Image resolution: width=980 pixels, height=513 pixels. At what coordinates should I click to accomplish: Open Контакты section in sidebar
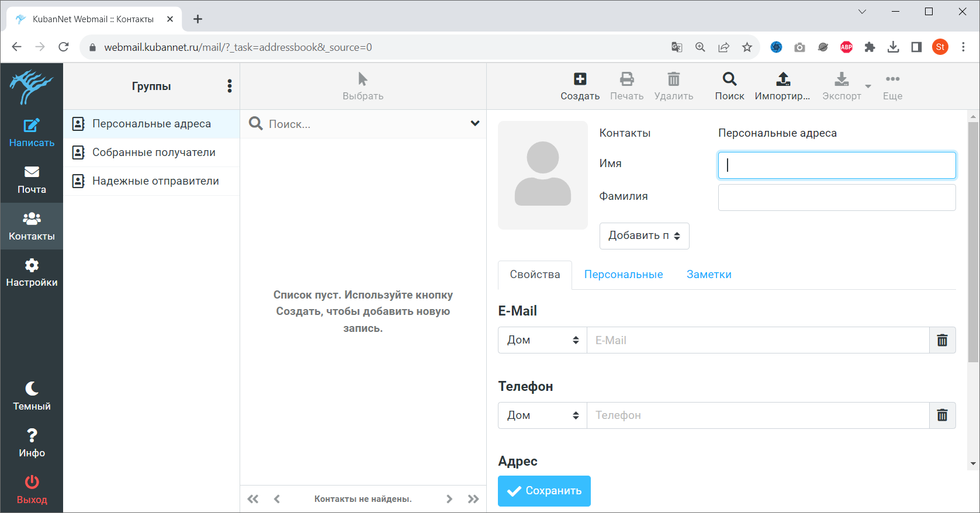pyautogui.click(x=32, y=226)
